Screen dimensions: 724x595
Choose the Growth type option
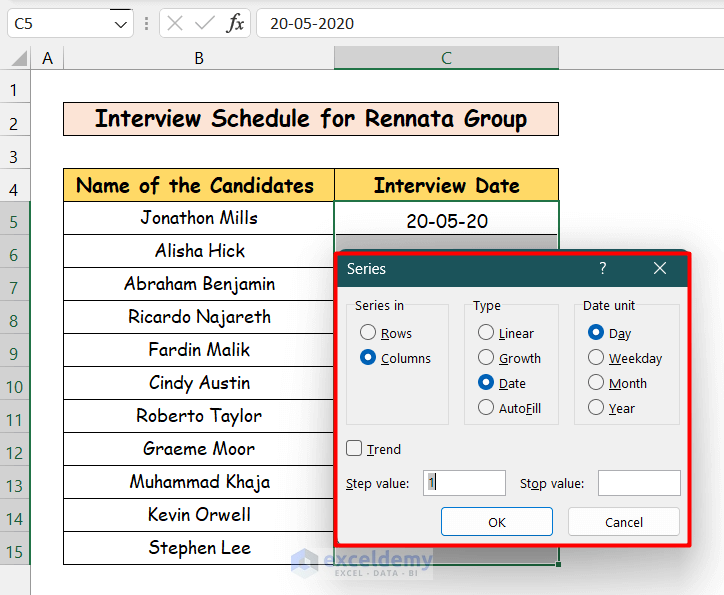pos(486,358)
